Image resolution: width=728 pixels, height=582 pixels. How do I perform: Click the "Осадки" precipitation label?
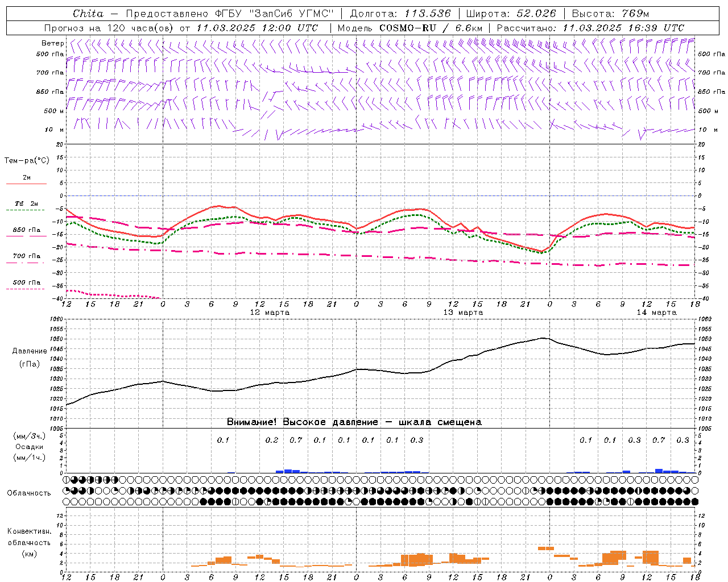point(30,447)
